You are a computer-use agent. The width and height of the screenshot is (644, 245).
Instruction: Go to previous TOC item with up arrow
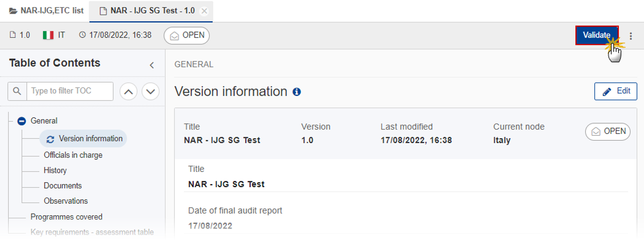coord(129,91)
